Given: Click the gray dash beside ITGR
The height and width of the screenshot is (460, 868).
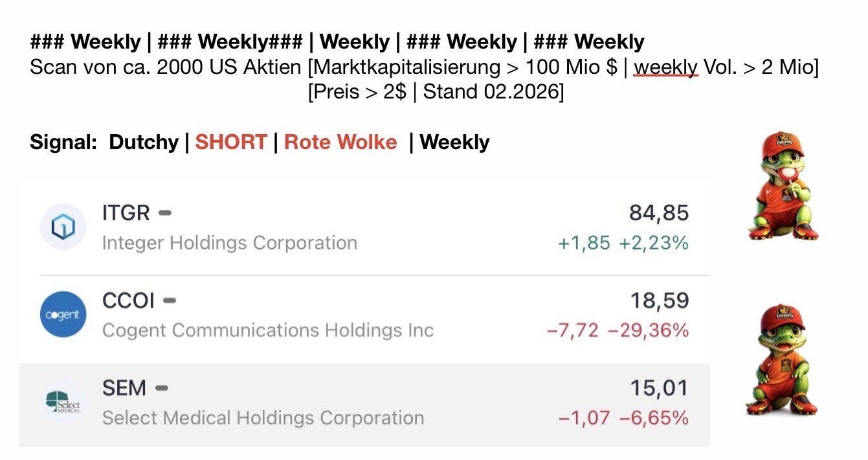Looking at the screenshot, I should (165, 213).
